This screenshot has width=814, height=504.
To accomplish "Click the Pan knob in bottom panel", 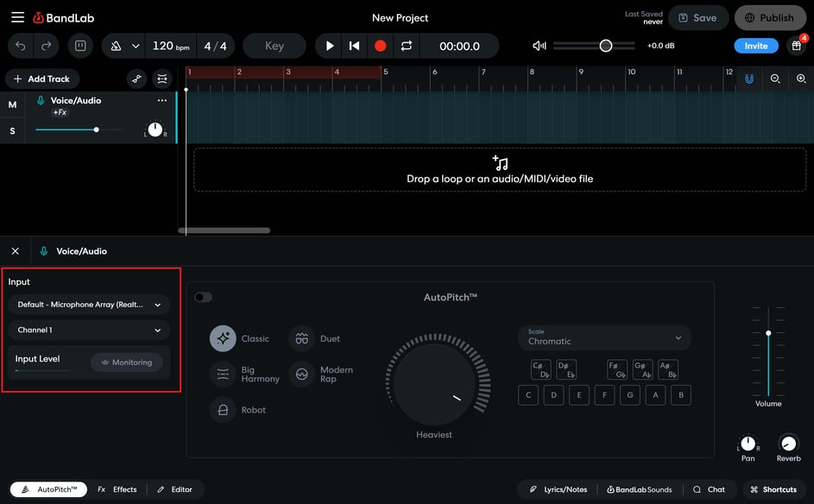I will click(x=748, y=444).
